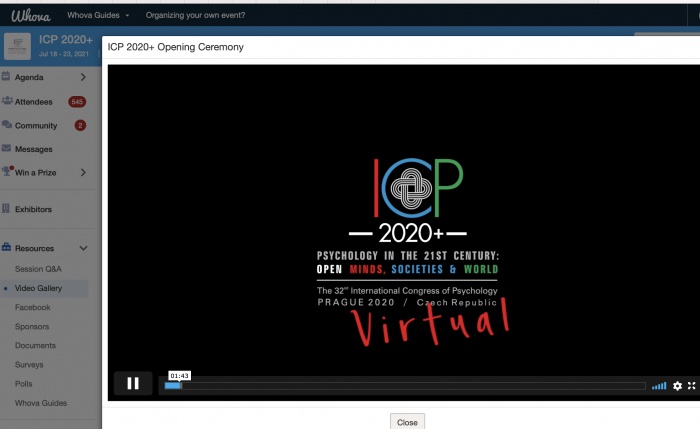700x429 pixels.
Task: Close the Opening Ceremony dialog
Action: pyautogui.click(x=407, y=422)
